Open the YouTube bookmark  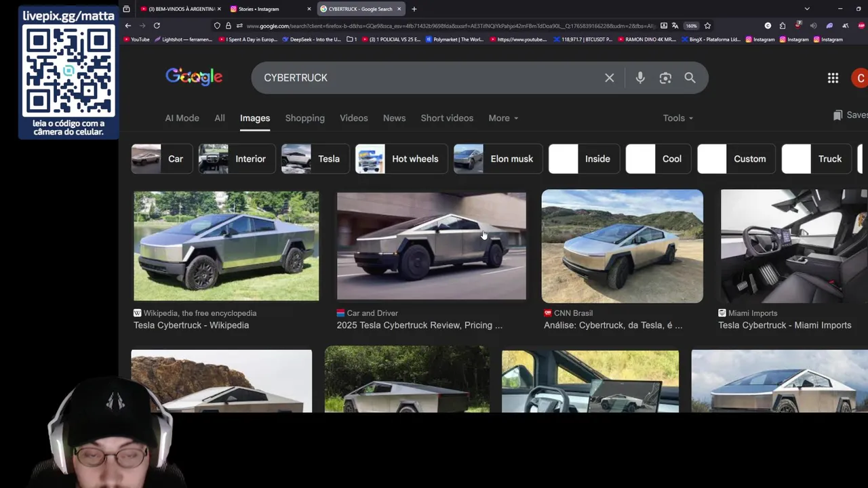coord(136,39)
